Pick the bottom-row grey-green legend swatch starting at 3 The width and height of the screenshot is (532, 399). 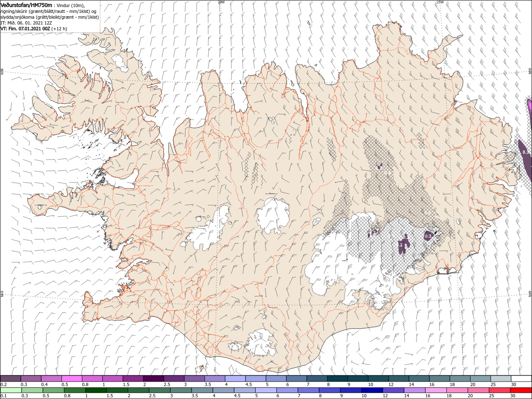181,390
